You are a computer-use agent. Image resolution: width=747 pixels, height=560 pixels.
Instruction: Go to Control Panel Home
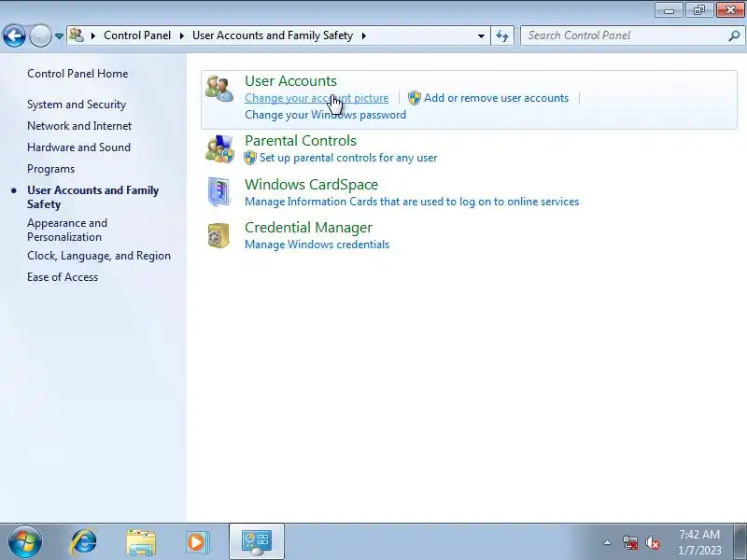(78, 74)
